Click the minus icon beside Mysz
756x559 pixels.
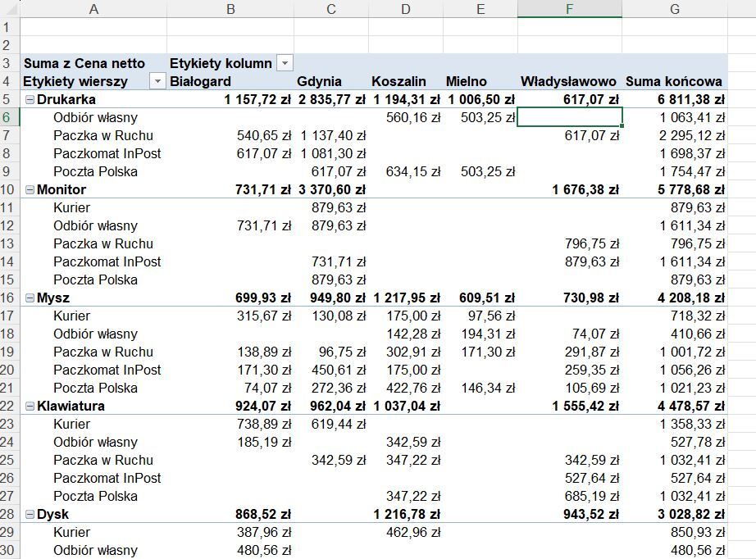click(30, 298)
